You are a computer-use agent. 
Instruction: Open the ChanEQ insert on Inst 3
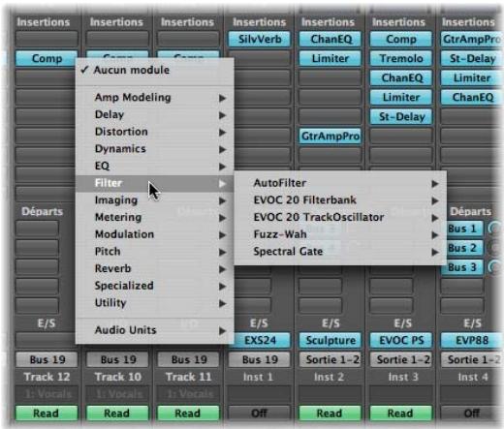[401, 78]
